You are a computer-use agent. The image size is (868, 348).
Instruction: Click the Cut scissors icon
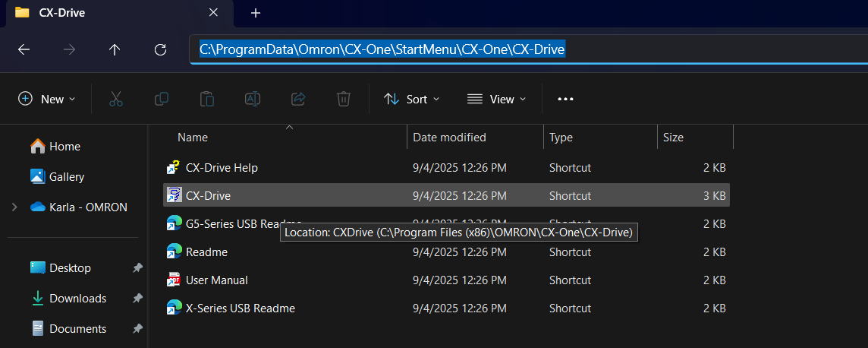point(115,100)
